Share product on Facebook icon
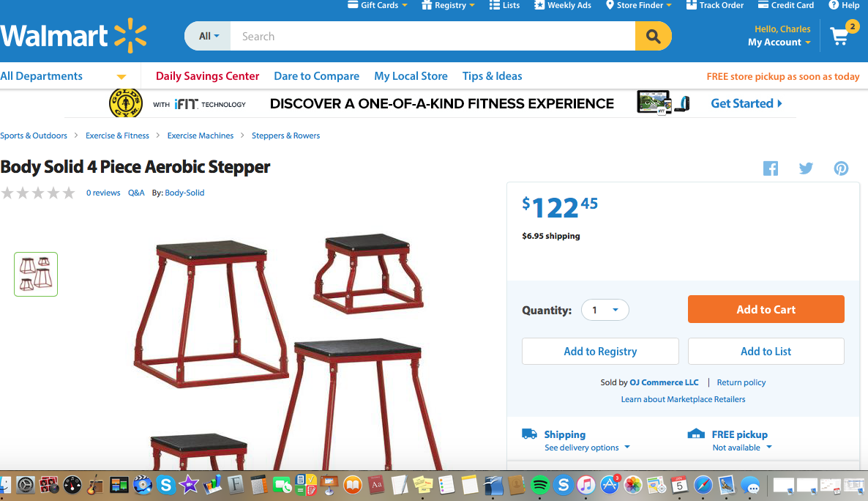The image size is (868, 501). [771, 168]
